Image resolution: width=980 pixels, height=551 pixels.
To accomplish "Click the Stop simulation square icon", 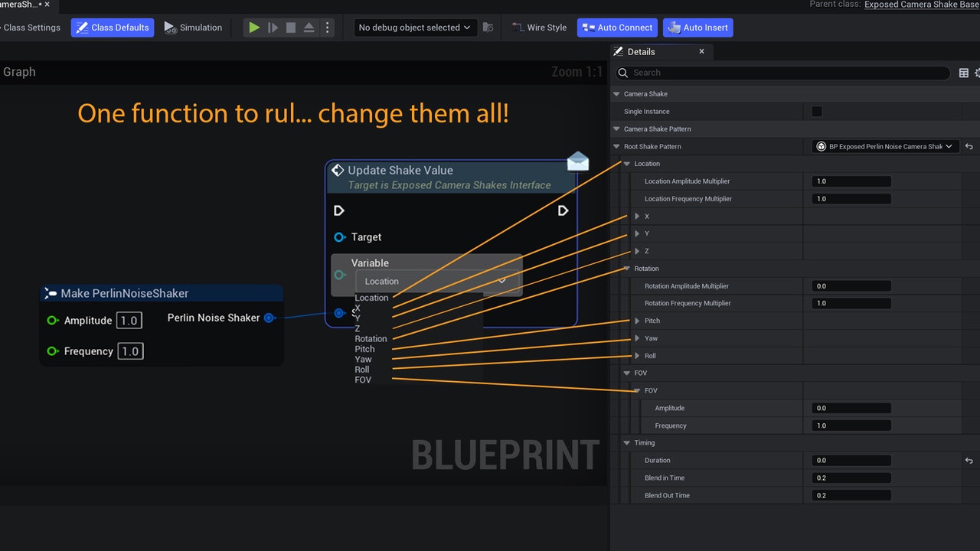I will pos(291,28).
